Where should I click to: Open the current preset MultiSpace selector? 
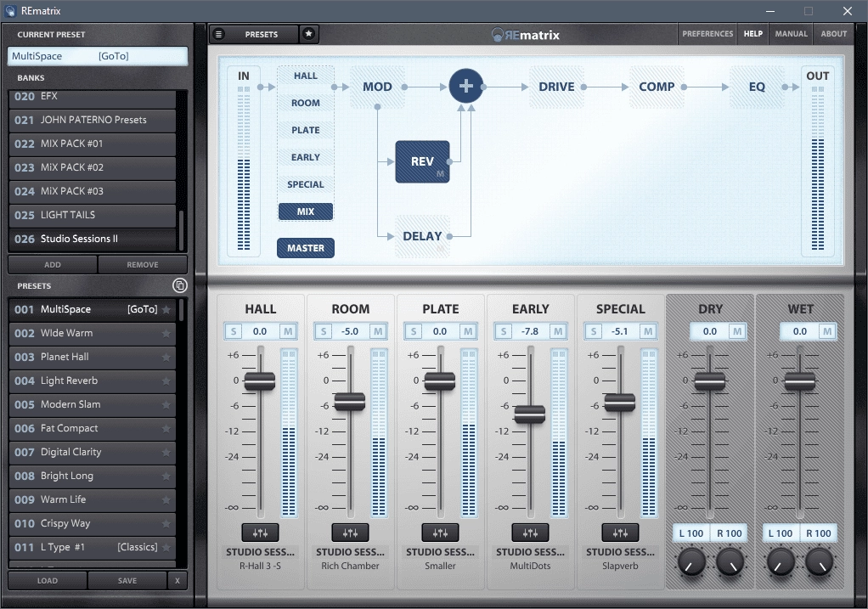click(x=98, y=56)
